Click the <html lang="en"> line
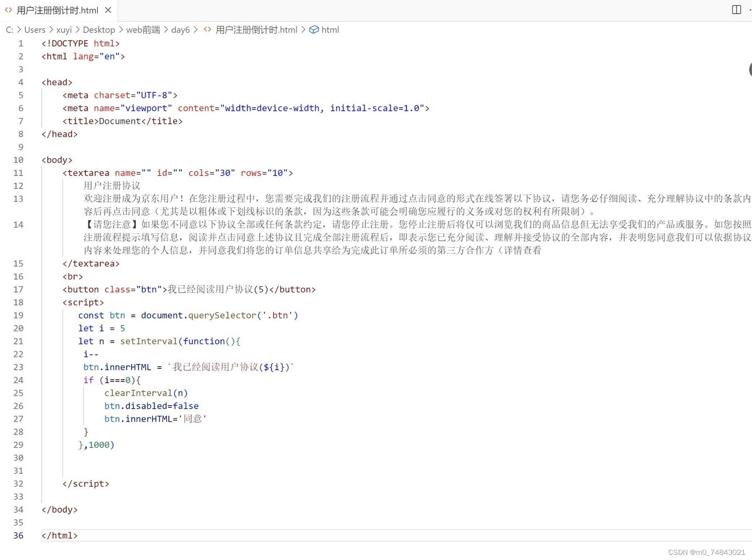Image resolution: width=752 pixels, height=560 pixels. click(83, 56)
